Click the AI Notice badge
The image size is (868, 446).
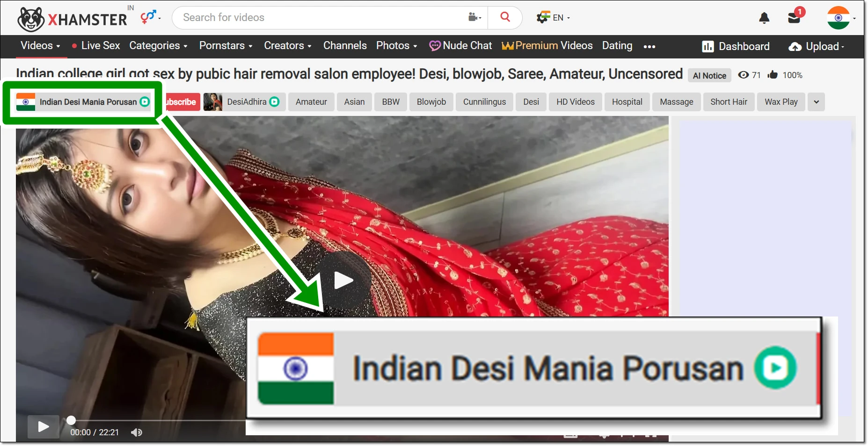pyautogui.click(x=709, y=75)
